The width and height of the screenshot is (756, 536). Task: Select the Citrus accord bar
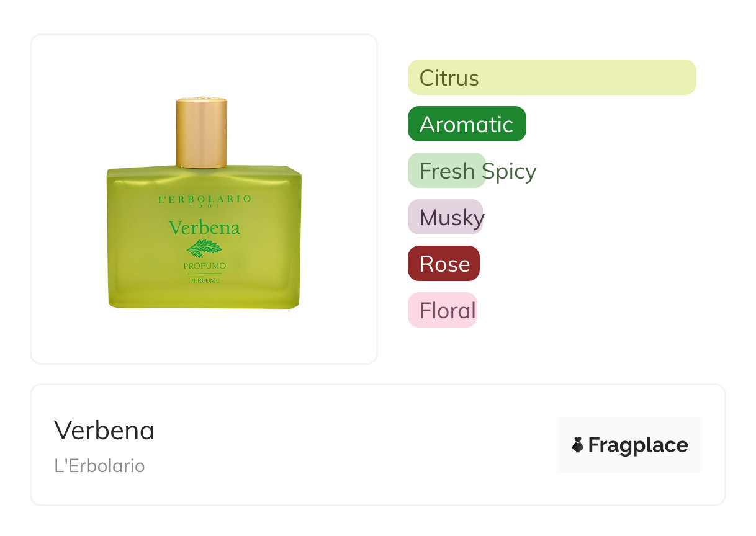[x=551, y=78]
